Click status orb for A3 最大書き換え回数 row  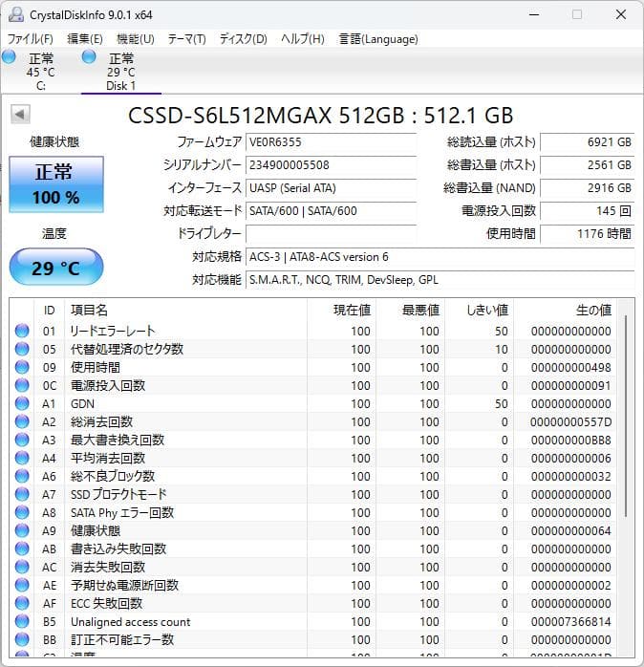(x=22, y=440)
